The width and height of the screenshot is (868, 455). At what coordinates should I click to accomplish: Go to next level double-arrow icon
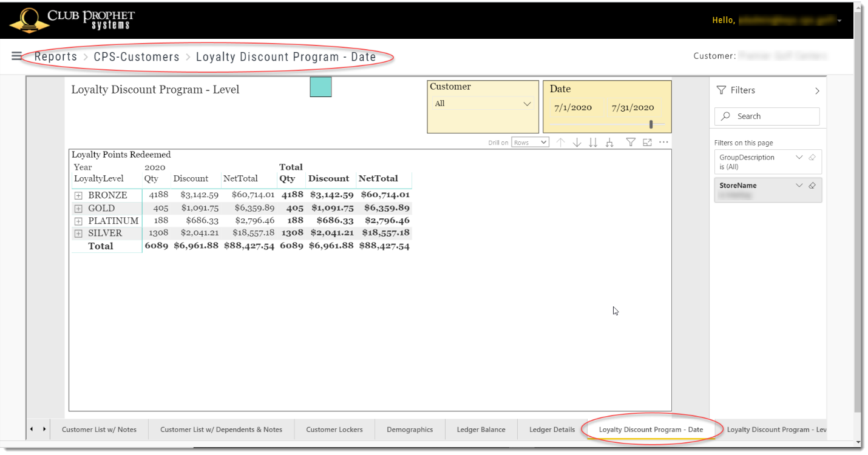pyautogui.click(x=594, y=142)
